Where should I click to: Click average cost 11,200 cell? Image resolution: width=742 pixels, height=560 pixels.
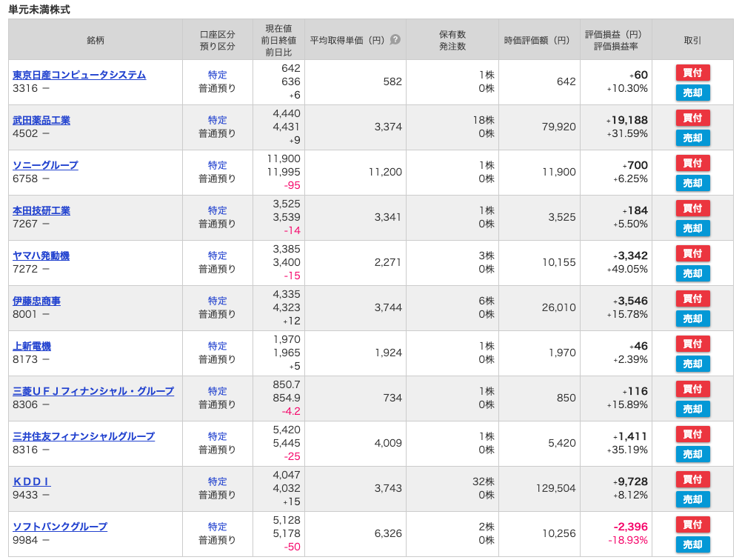385,172
